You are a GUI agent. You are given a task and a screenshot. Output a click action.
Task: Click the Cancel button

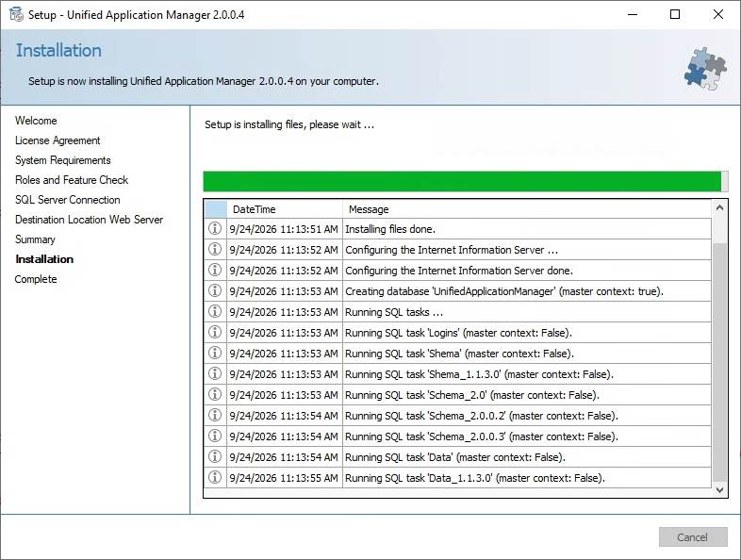click(x=693, y=536)
